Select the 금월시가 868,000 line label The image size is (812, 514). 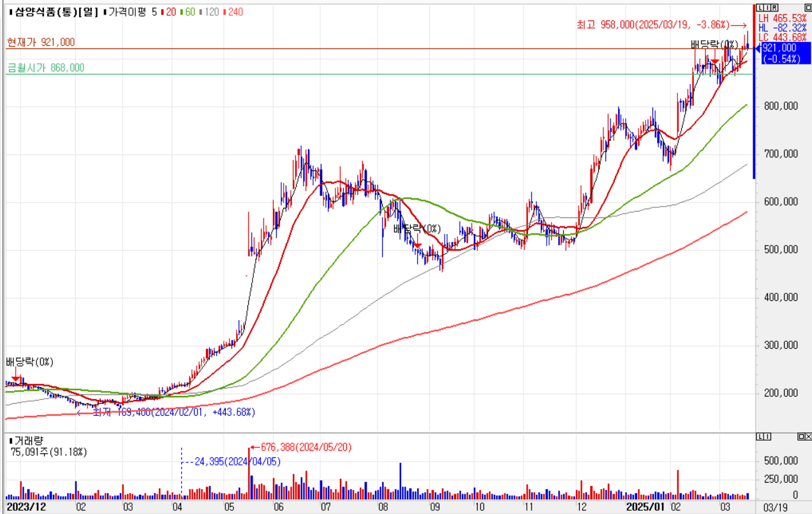[x=45, y=68]
